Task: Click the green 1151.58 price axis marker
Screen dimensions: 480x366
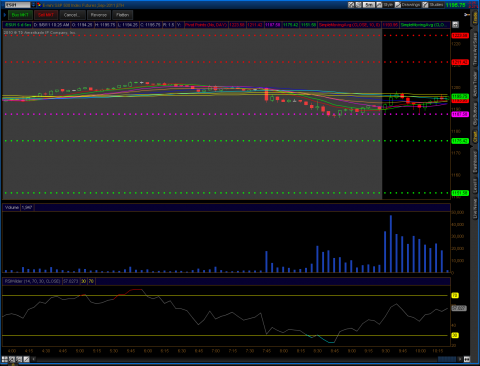Action: [x=460, y=193]
